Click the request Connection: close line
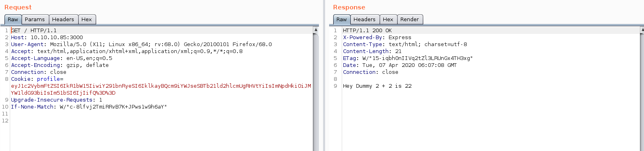 coord(39,72)
